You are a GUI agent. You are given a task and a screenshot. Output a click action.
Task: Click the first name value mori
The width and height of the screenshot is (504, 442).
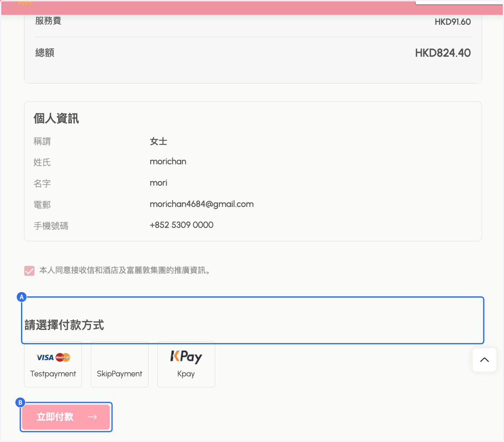click(158, 183)
